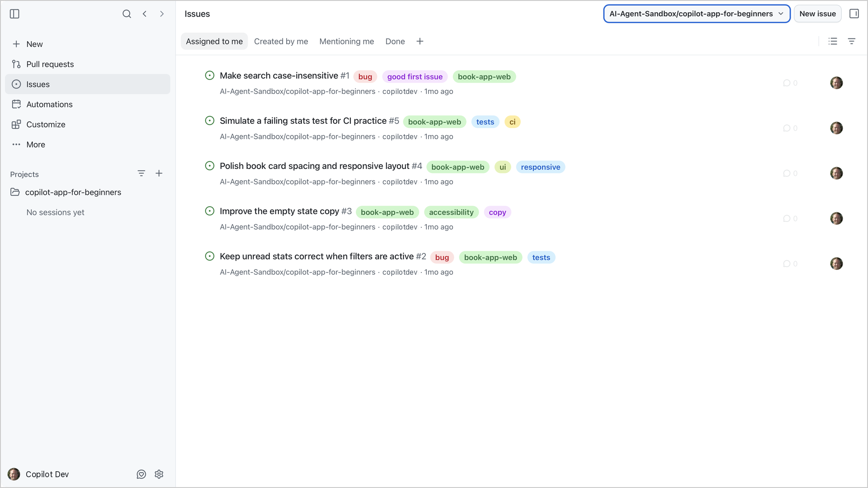Open issue Improve the empty state copy
Image resolution: width=868 pixels, height=488 pixels.
[279, 211]
